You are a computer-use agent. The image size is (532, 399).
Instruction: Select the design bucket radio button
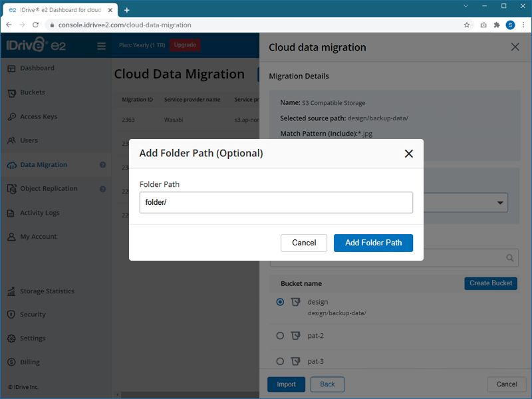pyautogui.click(x=280, y=302)
